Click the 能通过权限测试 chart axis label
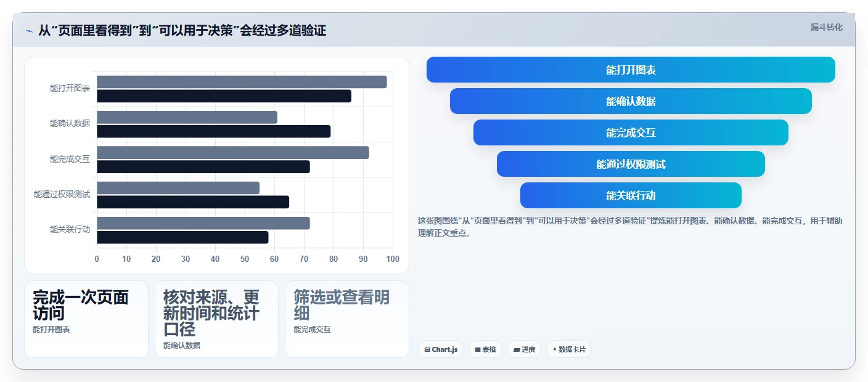This screenshot has height=382, width=868. [62, 195]
